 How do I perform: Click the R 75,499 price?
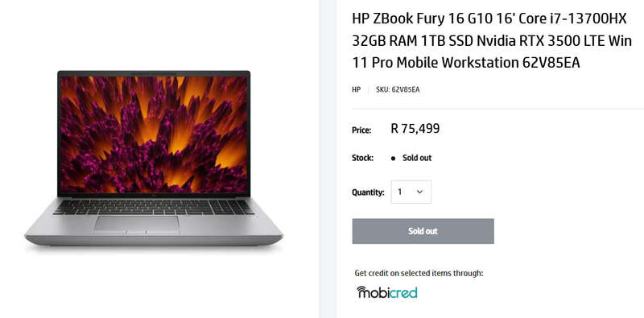(x=415, y=129)
